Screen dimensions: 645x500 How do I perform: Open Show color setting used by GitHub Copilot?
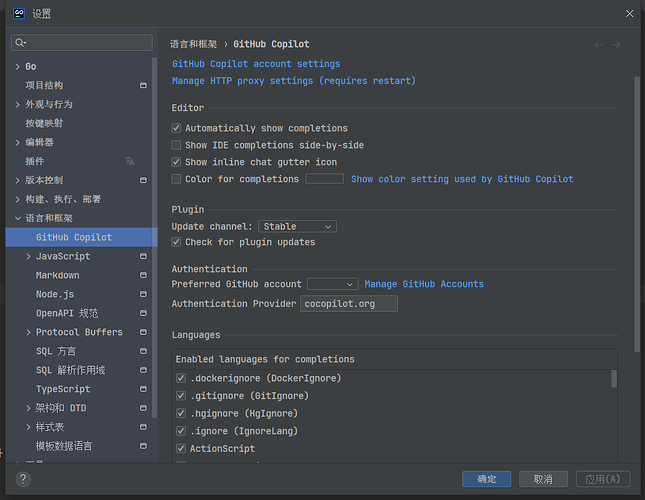[462, 179]
